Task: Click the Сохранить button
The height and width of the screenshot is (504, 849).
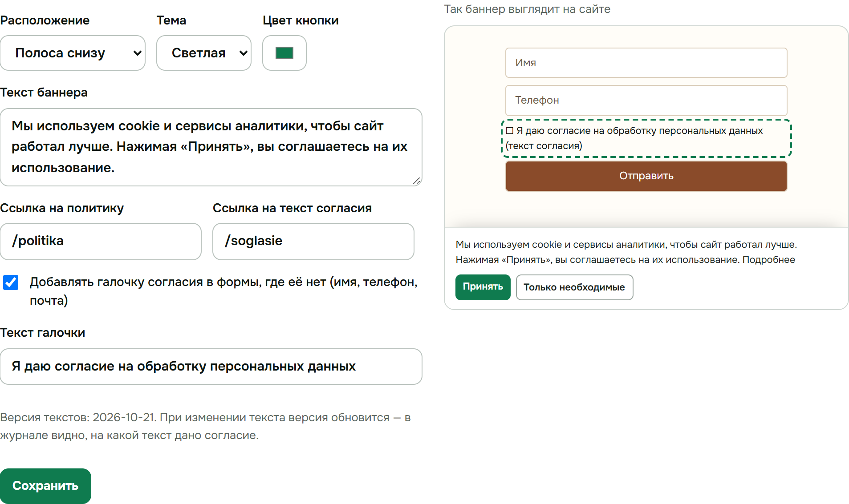Action: point(45,486)
